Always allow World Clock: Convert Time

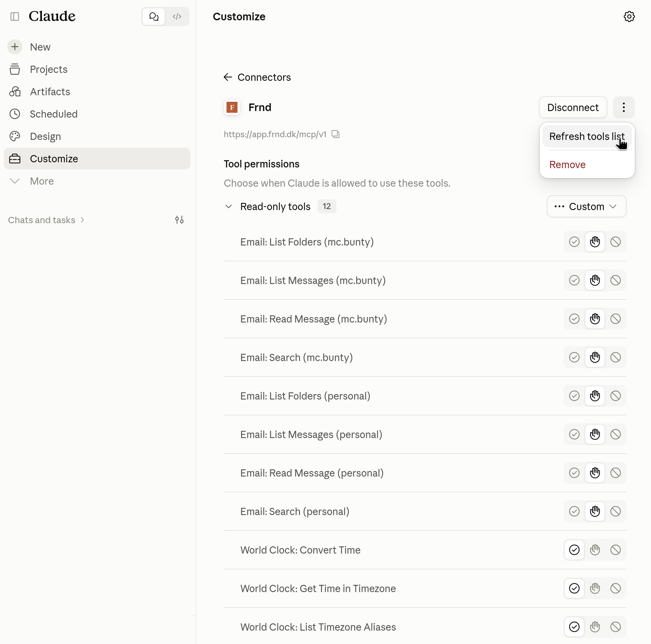pyautogui.click(x=574, y=550)
